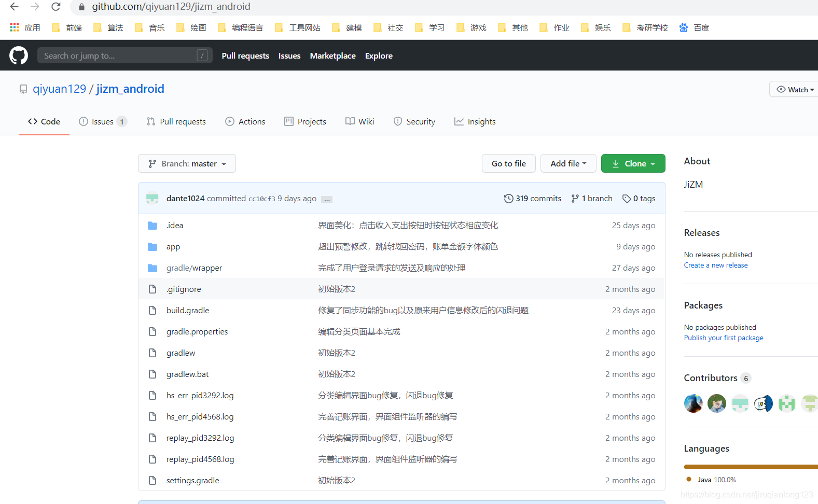
Task: Open the fourth contributor avatar
Action: pos(764,403)
